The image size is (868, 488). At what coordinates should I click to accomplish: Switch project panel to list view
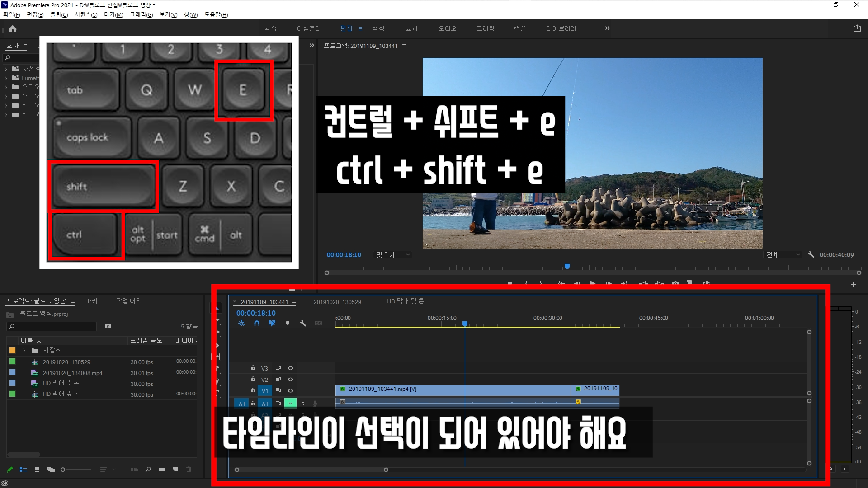[x=24, y=469]
